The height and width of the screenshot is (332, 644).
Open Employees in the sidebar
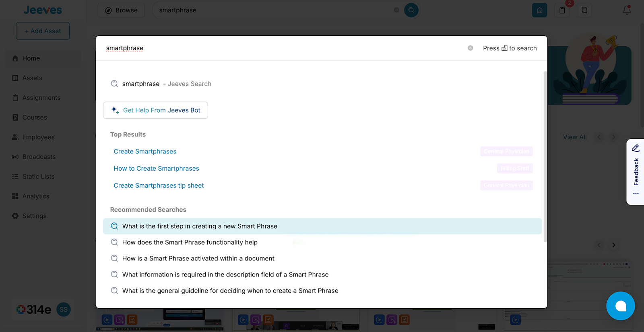click(x=43, y=137)
